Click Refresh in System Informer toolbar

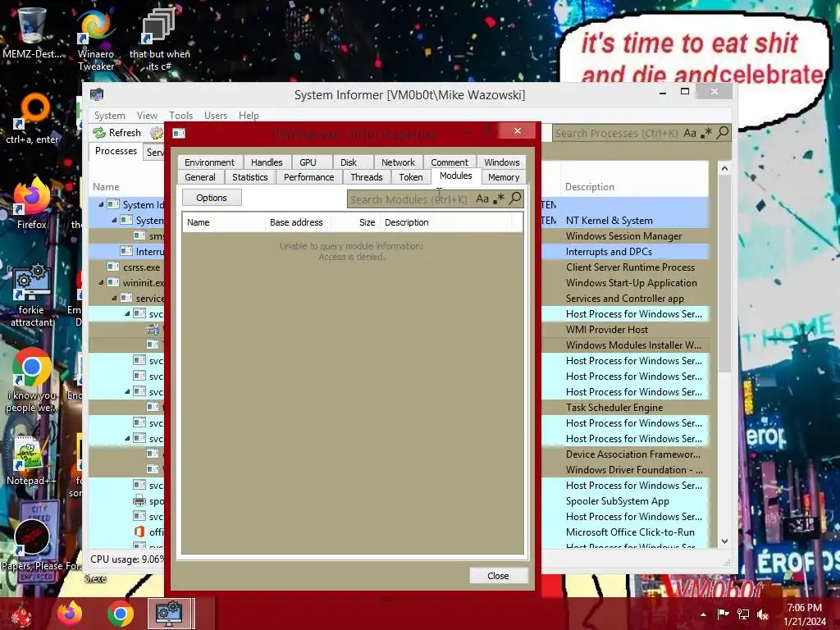pos(117,133)
